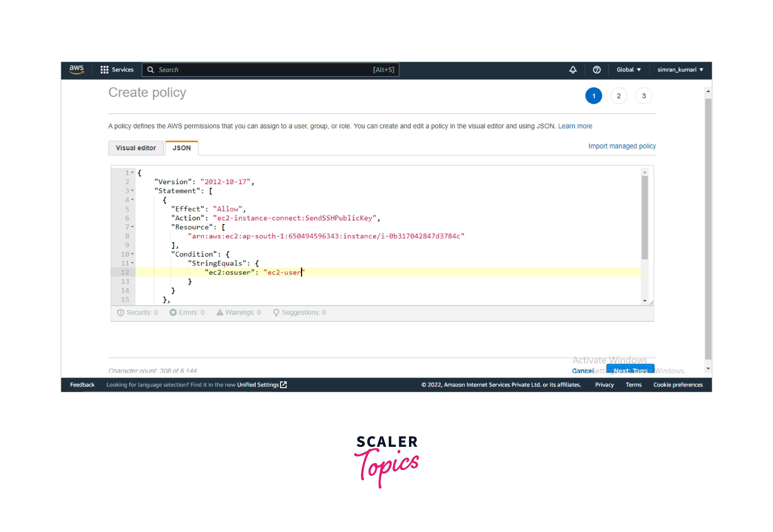773x532 pixels.
Task: Switch to the Visual editor tab
Action: 136,148
